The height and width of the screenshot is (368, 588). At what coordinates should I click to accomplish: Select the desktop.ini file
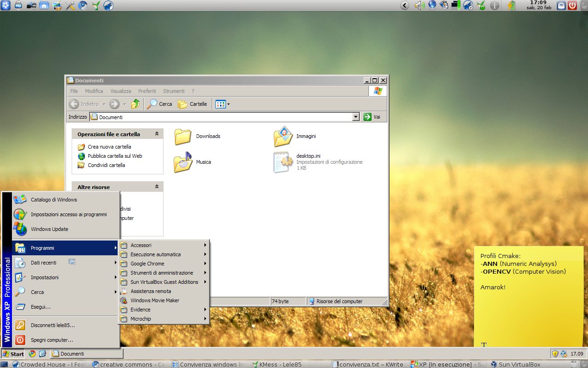(283, 162)
